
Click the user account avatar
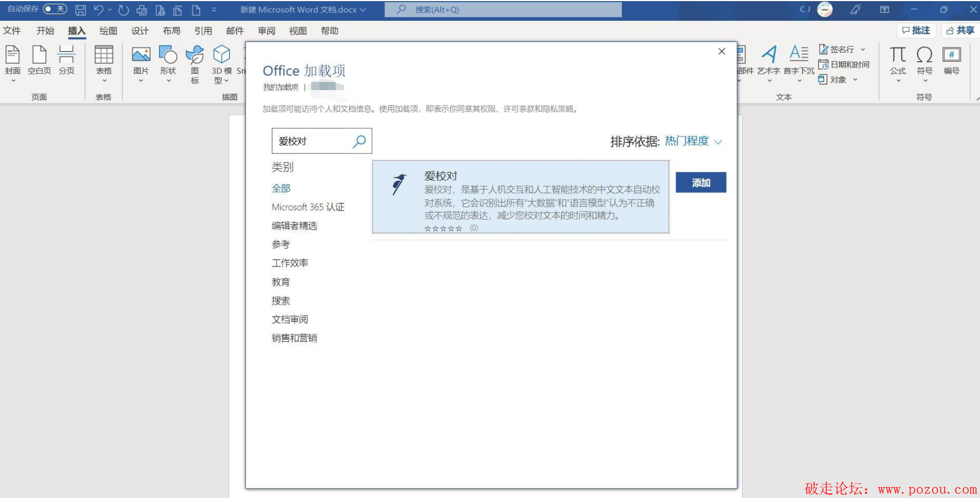(824, 9)
